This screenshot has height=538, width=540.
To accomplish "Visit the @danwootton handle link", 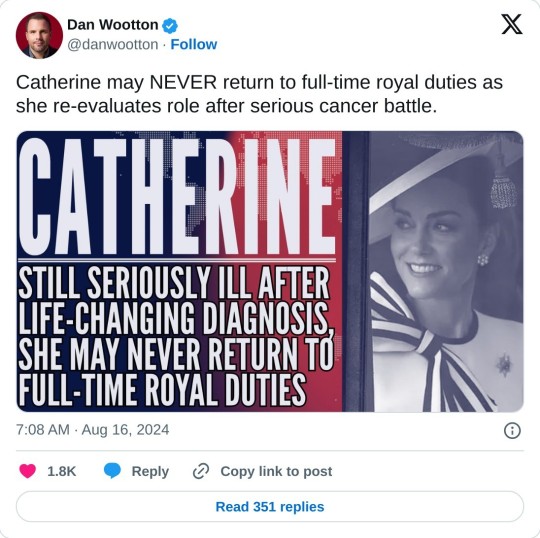I will pyautogui.click(x=113, y=44).
